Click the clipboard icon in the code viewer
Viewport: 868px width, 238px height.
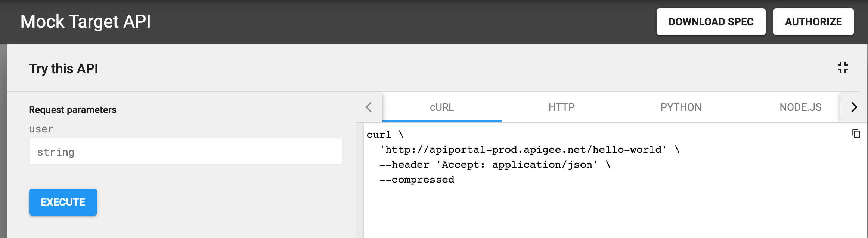point(856,134)
